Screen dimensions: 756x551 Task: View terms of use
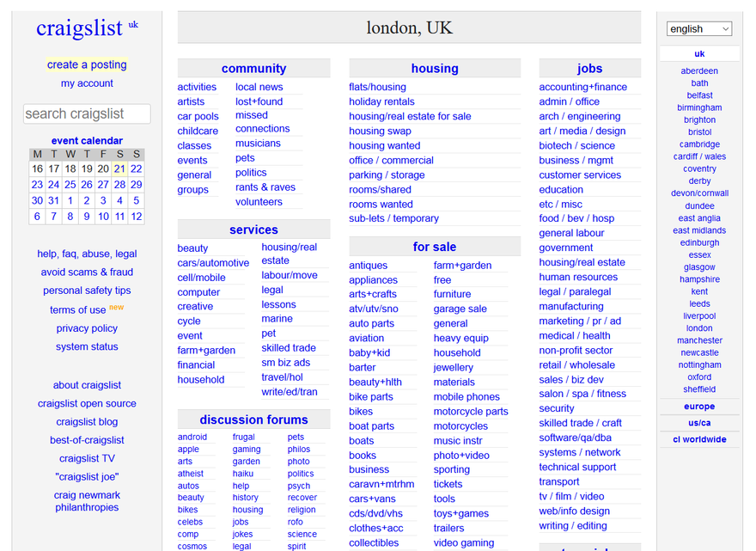coord(77,310)
